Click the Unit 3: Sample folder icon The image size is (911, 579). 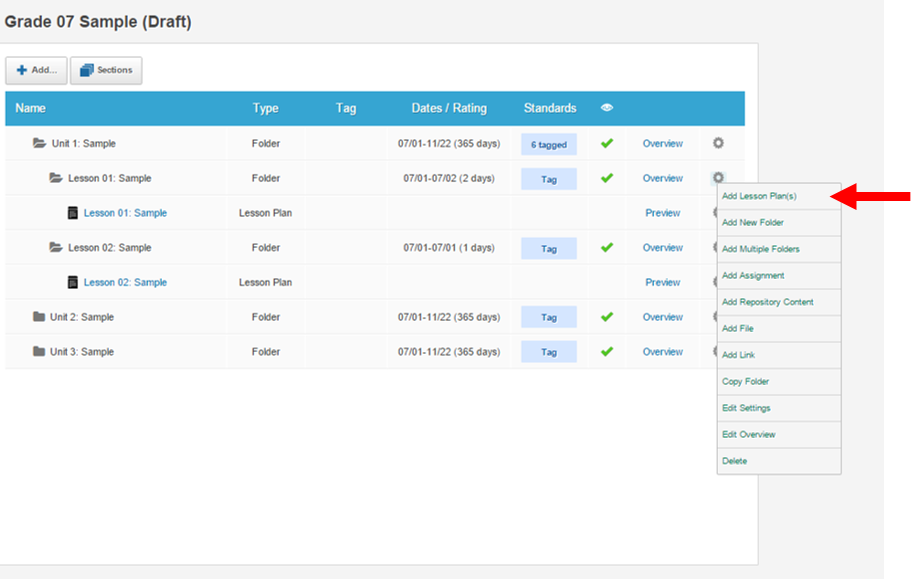[x=39, y=352]
